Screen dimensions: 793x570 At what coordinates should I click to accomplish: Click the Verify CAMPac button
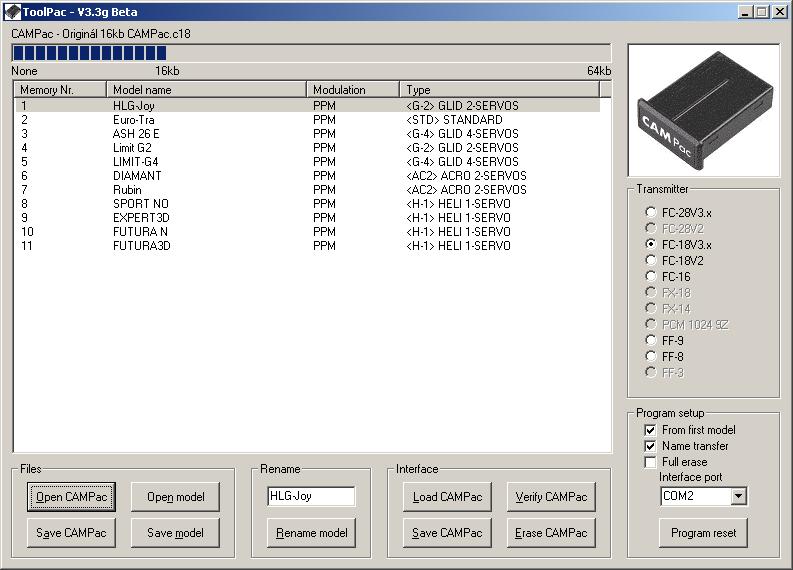551,497
